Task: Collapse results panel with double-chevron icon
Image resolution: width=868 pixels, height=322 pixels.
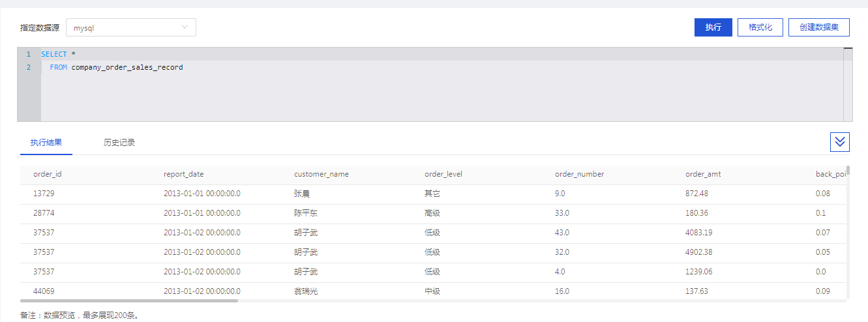Action: [840, 141]
